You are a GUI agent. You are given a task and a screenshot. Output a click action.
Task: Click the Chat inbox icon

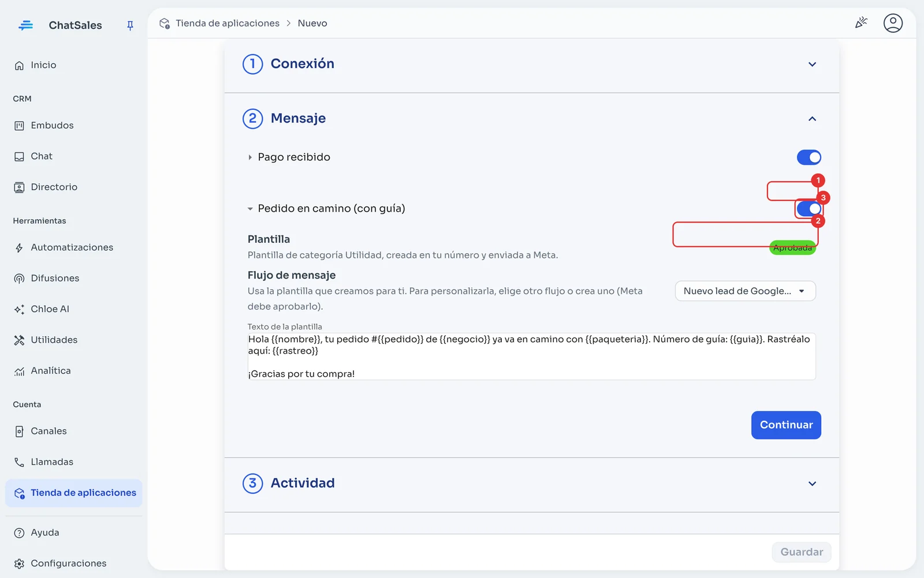coord(19,157)
